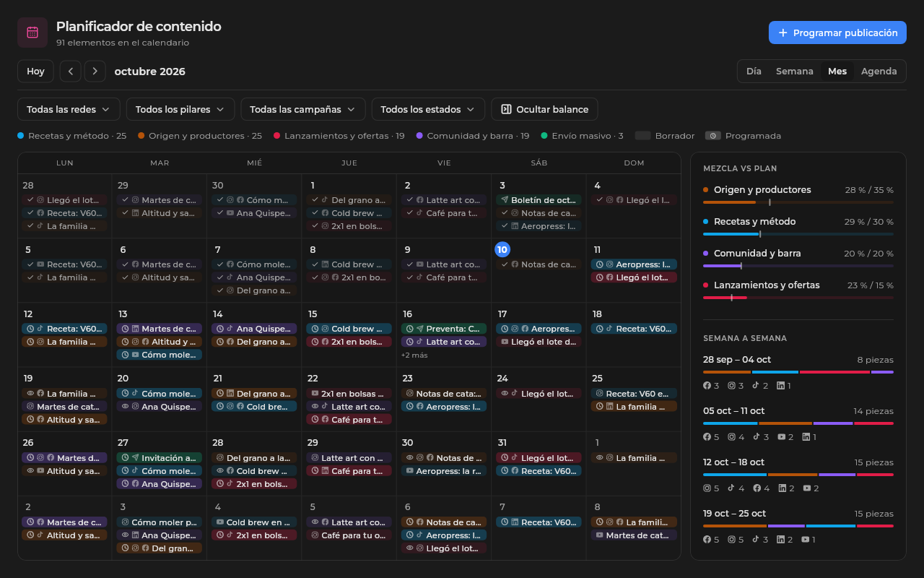Viewport: 924px width, 578px height.
Task: Expand +2 más on October 16
Action: pyautogui.click(x=413, y=355)
